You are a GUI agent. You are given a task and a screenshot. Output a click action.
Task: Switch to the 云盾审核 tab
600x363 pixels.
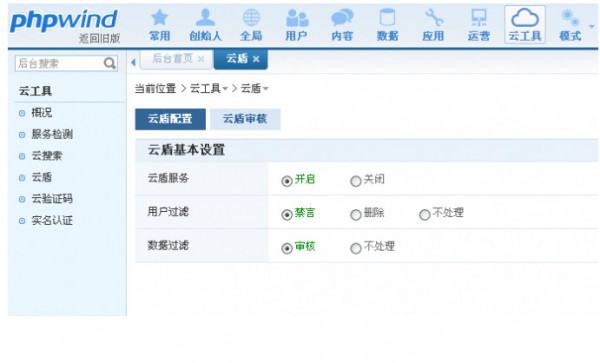[x=245, y=119]
